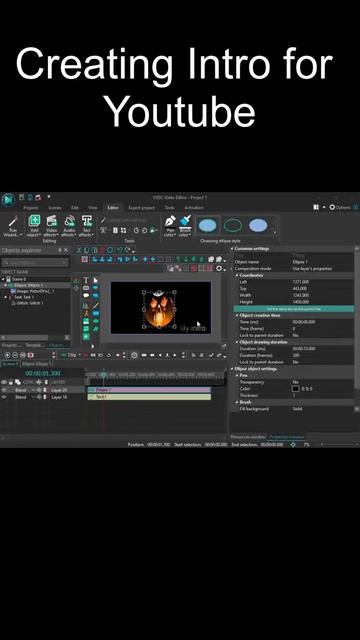Screen dimensions: 360x640
Task: Collapse the Common settings section
Action: 232,249
